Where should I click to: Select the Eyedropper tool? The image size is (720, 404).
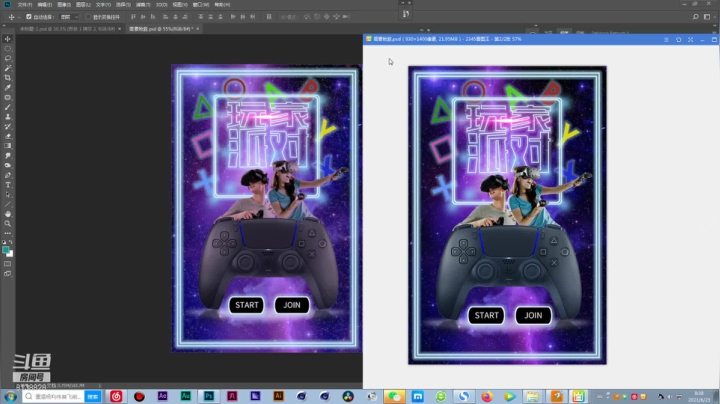[x=8, y=88]
